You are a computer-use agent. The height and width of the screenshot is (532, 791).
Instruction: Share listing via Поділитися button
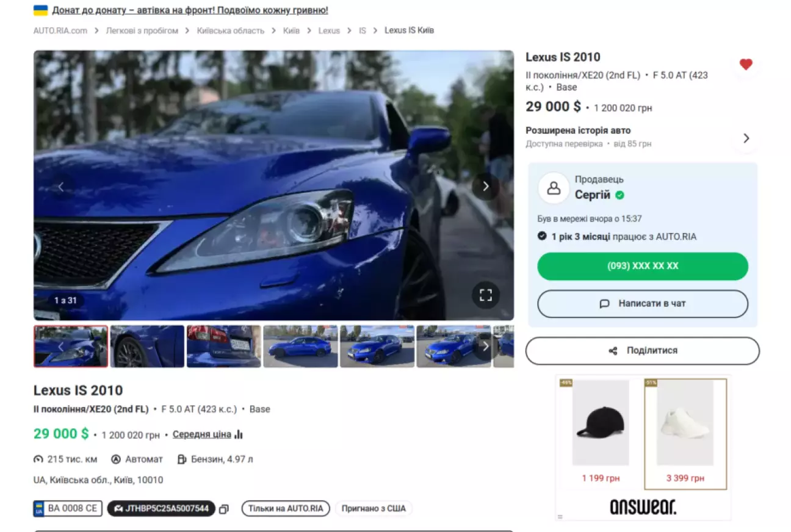pyautogui.click(x=642, y=351)
